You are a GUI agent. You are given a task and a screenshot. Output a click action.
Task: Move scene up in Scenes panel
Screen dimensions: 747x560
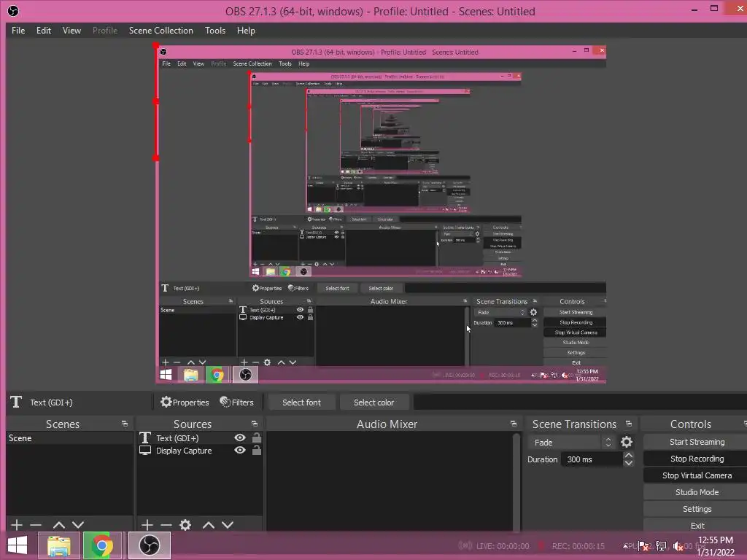coord(58,525)
